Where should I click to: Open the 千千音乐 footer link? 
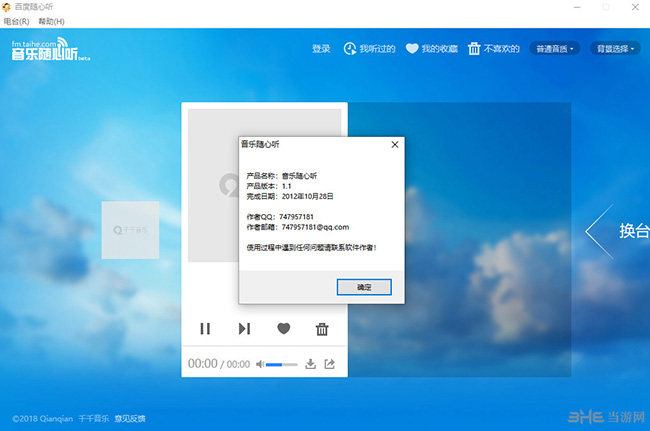pos(94,419)
